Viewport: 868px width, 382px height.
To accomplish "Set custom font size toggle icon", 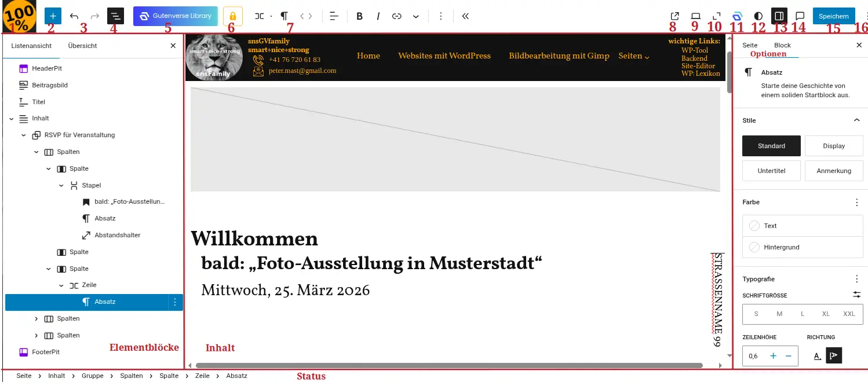I will coord(856,295).
